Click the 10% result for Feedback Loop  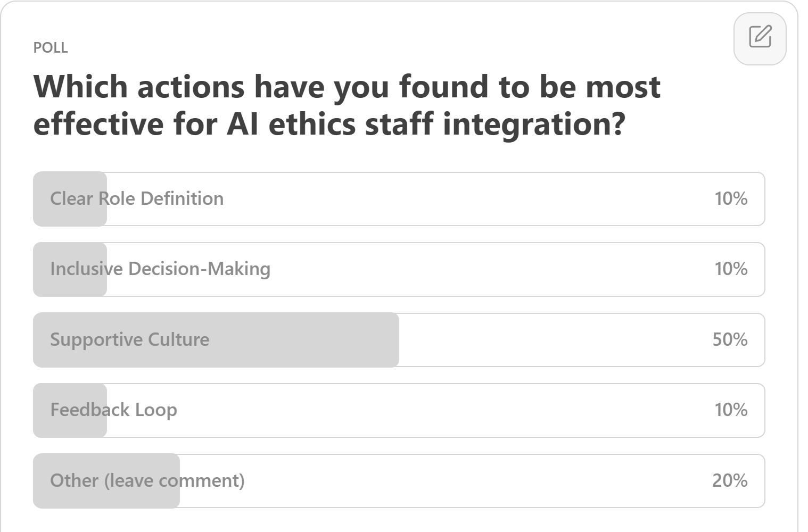point(731,410)
